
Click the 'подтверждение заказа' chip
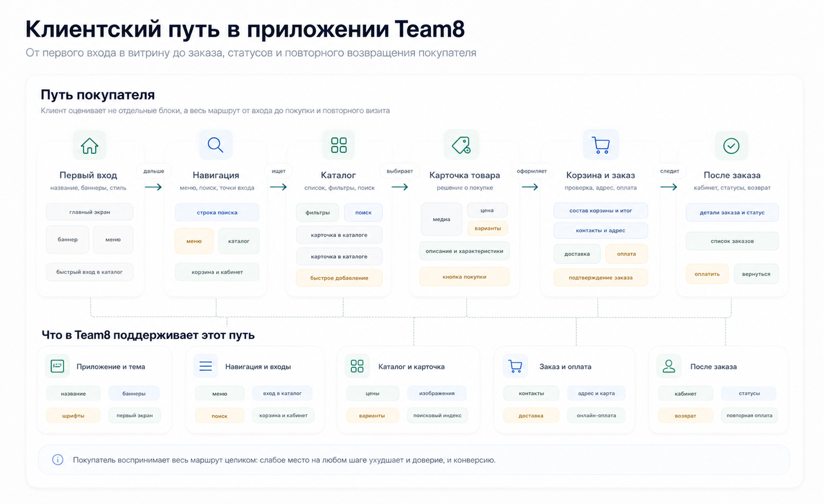[601, 278]
